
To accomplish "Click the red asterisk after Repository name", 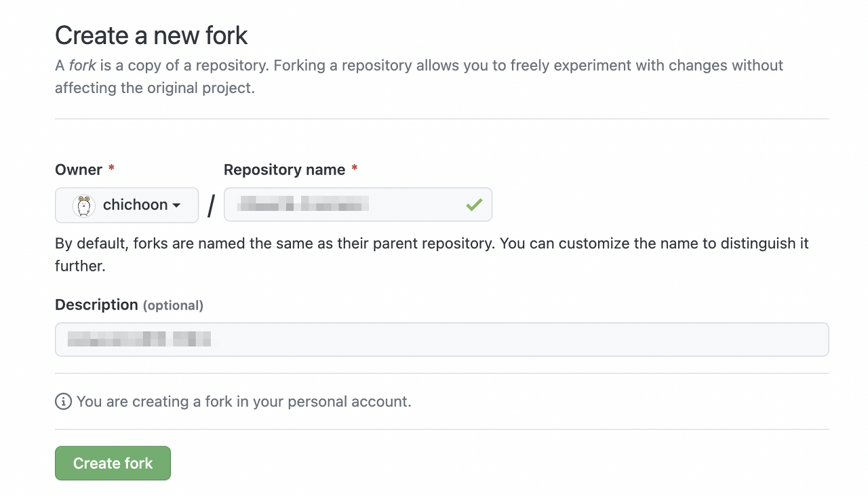I will coord(354,170).
